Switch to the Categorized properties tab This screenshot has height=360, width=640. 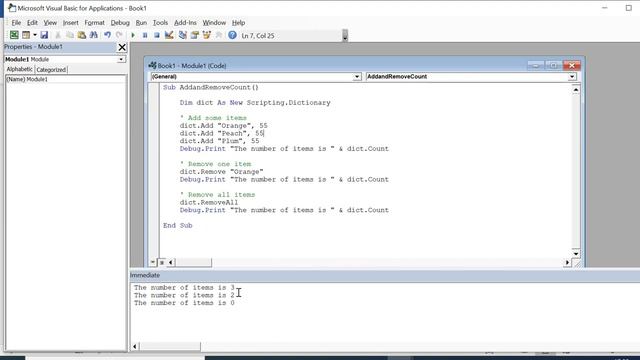click(51, 70)
